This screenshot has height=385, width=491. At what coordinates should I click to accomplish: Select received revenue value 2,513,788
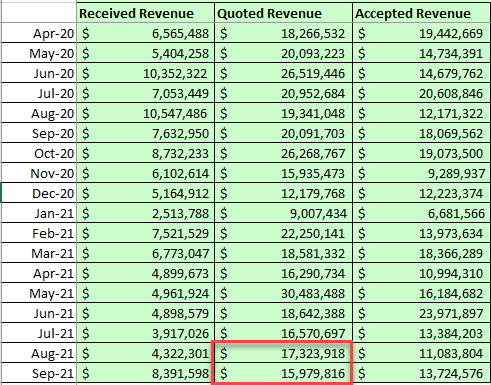[x=145, y=213]
